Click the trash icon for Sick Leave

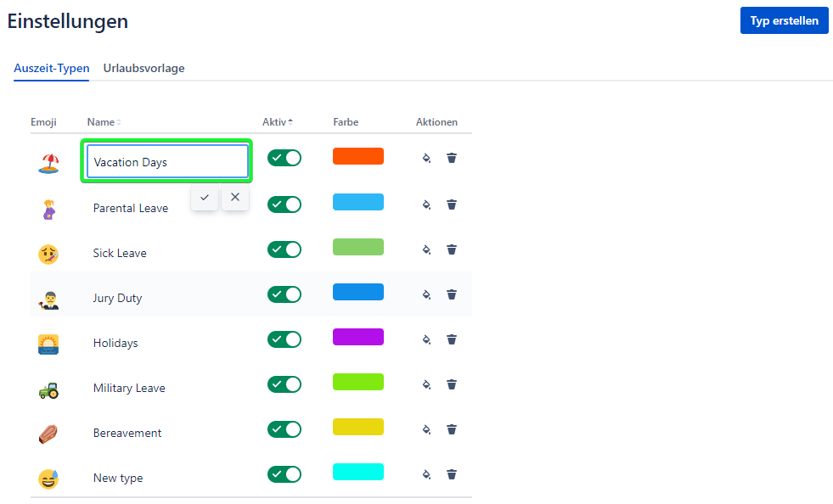[452, 249]
